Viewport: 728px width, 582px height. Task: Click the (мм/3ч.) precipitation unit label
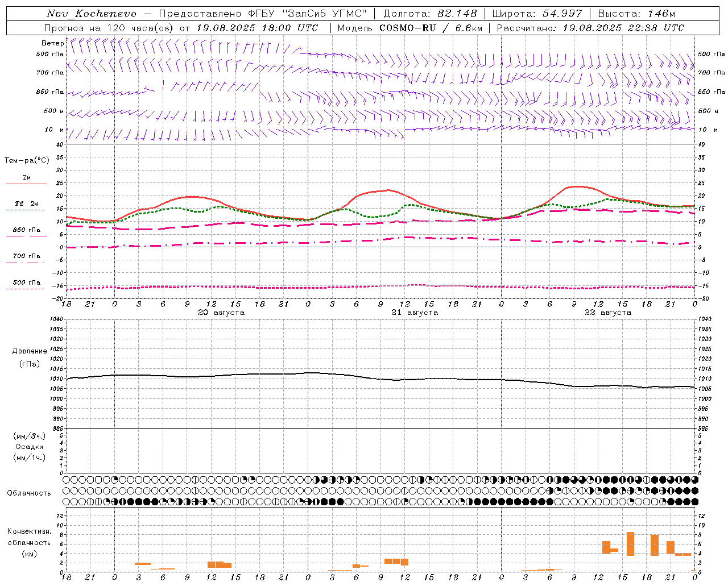(x=30, y=436)
